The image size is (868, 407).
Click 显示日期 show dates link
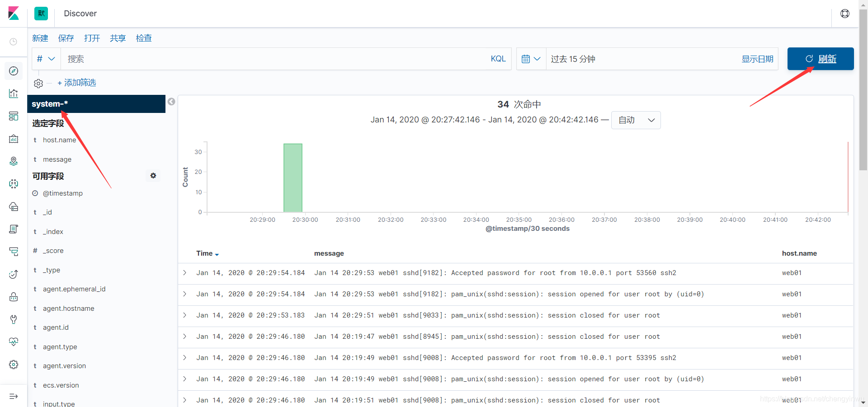757,59
